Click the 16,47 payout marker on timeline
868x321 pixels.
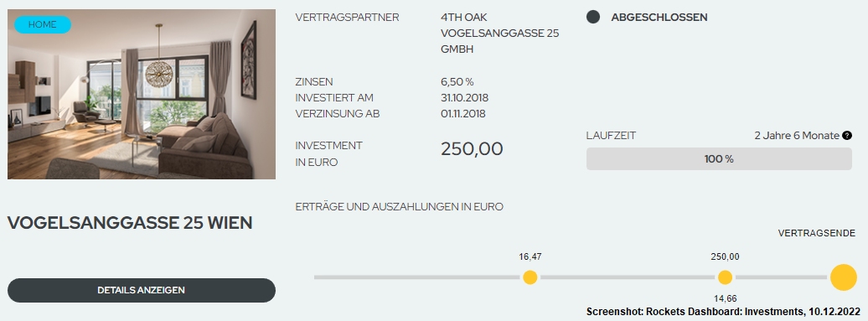530,277
